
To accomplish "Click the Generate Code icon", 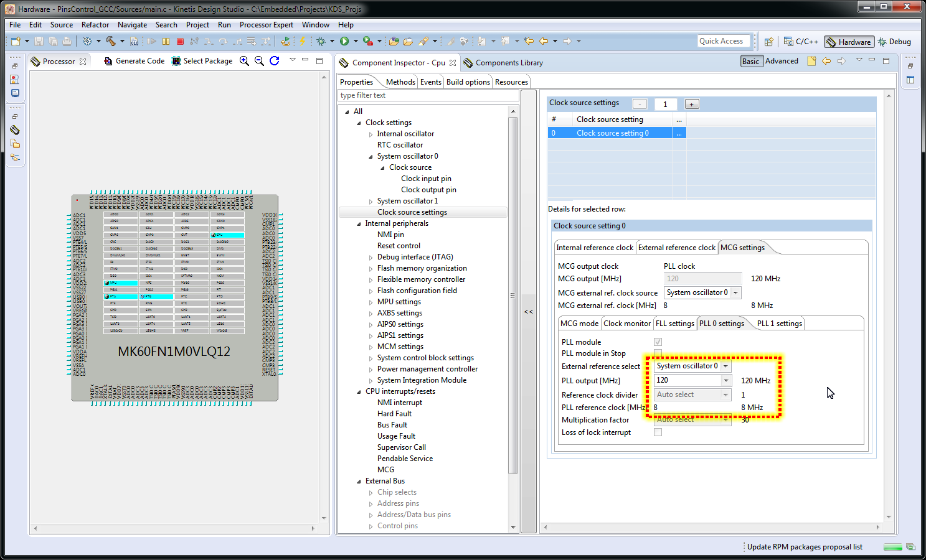I will click(108, 61).
